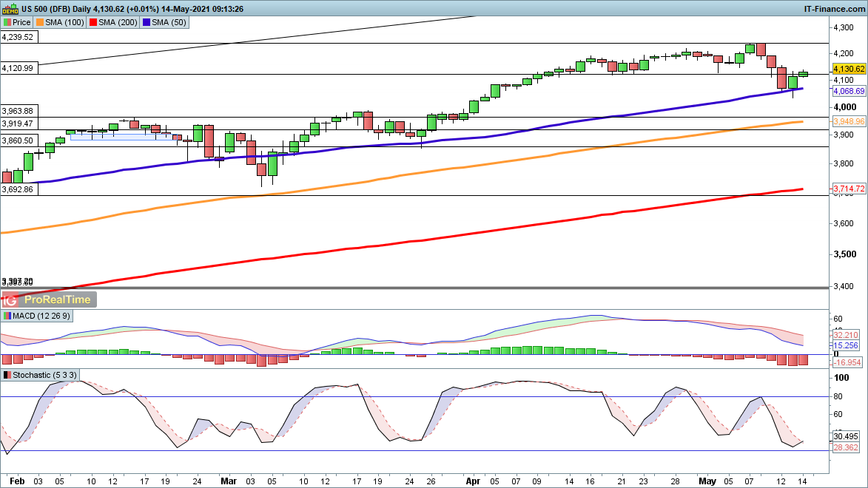Open the IT-Finance.com link

833,9
